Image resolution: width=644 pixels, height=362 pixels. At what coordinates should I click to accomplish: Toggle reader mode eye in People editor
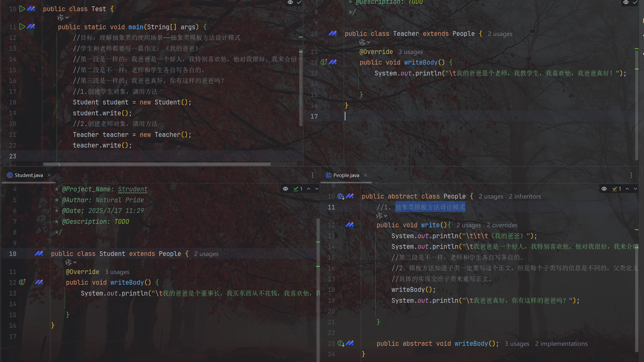pos(604,189)
